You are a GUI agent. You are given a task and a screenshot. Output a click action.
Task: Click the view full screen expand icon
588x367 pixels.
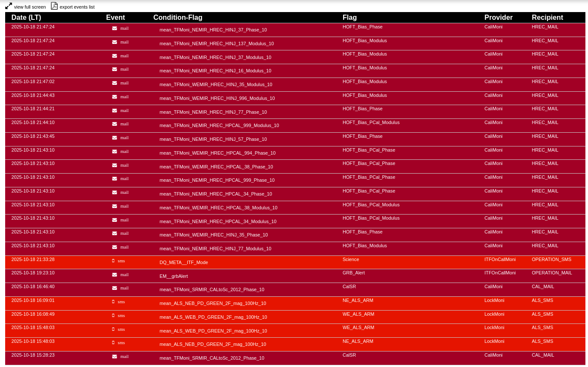tap(9, 6)
